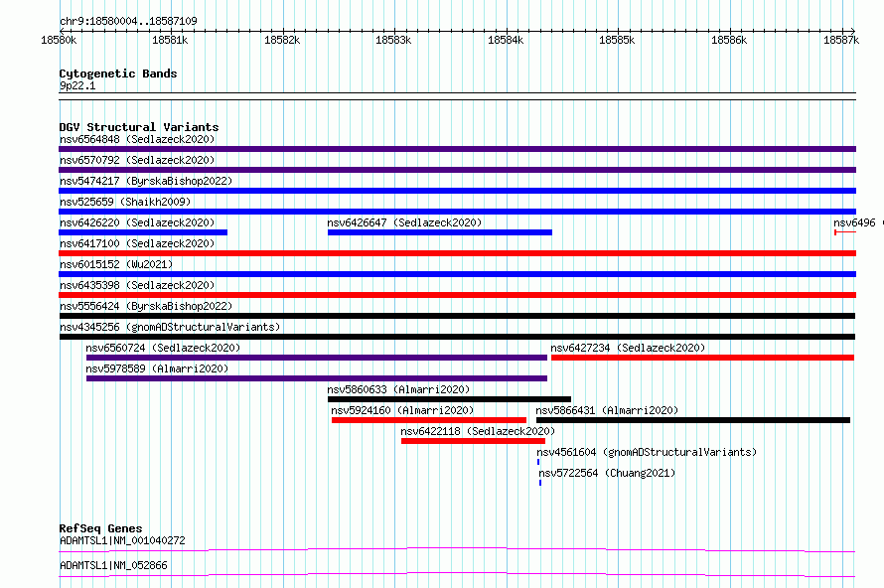
Task: Click the nsv4561604 (gnomADStructuralVariants) label
Action: [646, 452]
